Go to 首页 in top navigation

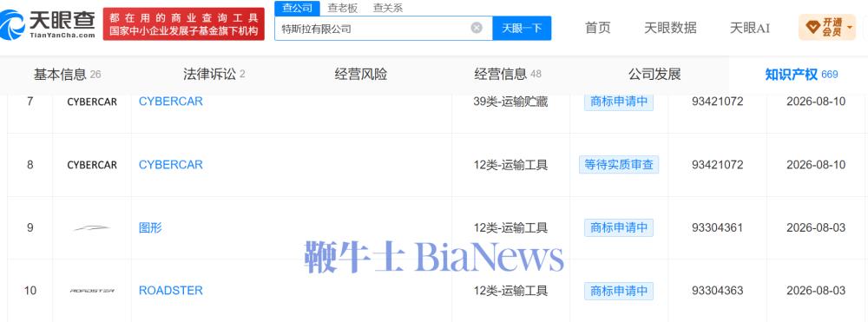(598, 28)
